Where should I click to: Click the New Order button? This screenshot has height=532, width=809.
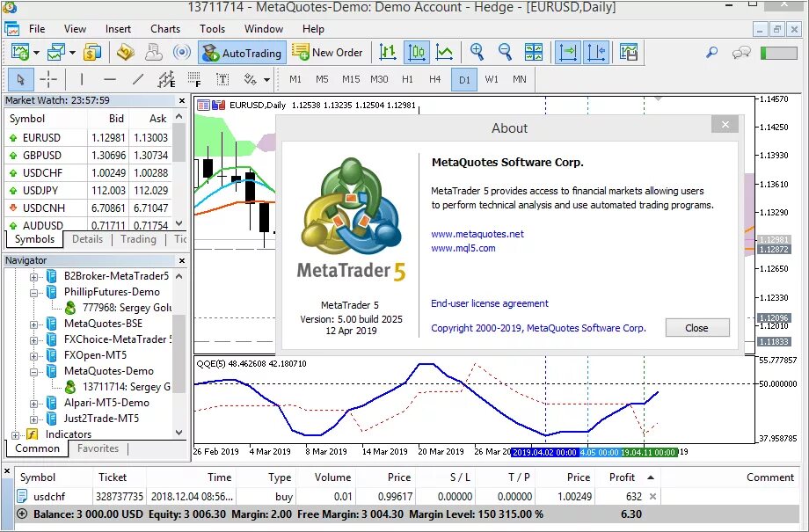[x=327, y=53]
